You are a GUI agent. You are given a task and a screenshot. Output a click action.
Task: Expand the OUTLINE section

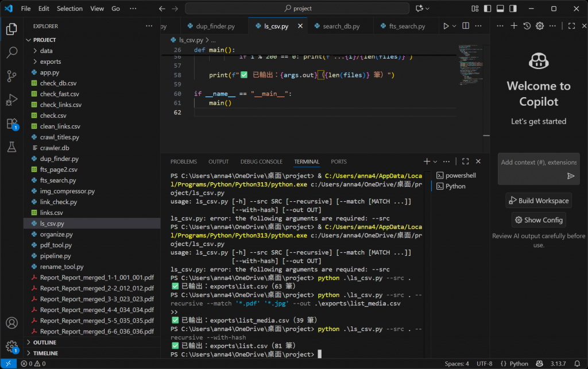point(45,343)
